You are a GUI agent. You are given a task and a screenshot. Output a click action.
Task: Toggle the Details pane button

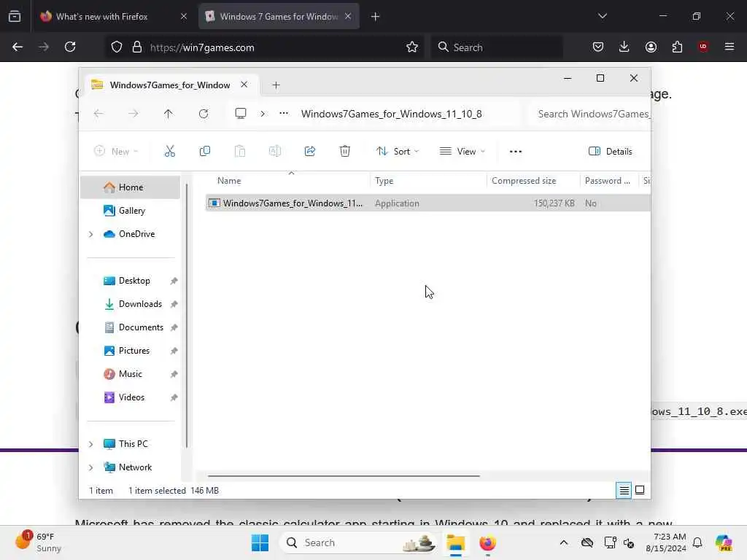pos(611,152)
